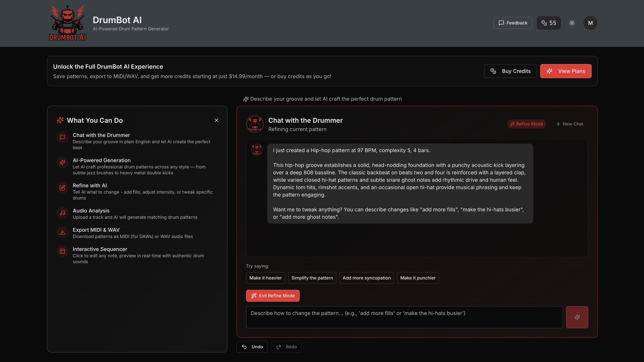This screenshot has height=362, width=644.
Task: Toggle the Refine Mode badge
Action: click(x=526, y=124)
